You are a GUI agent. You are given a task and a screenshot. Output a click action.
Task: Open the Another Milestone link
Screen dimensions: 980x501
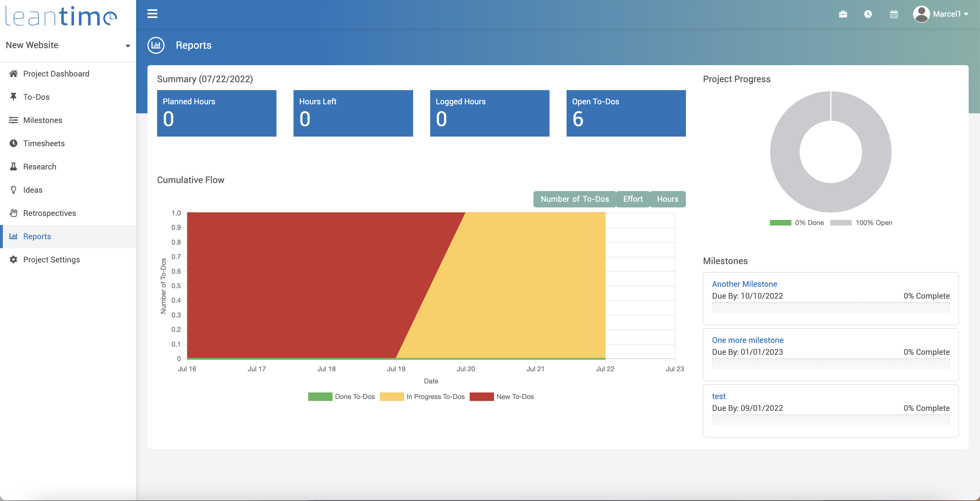point(744,284)
